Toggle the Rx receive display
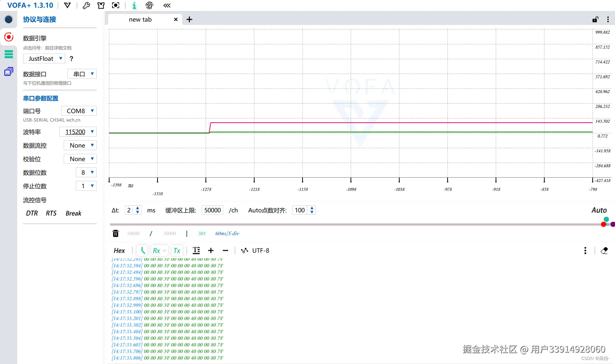Viewport: 615px width, 364px height. [x=156, y=250]
